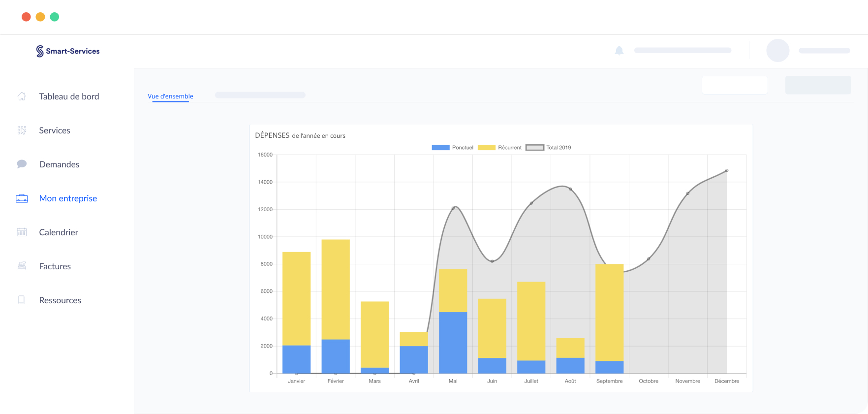Viewport: 868px width, 414px height.
Task: Click the Total 2019 point for Mai
Action: tap(453, 208)
